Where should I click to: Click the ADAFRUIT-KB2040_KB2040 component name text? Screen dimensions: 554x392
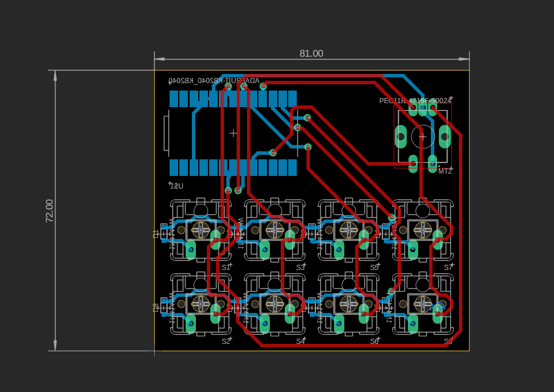213,81
